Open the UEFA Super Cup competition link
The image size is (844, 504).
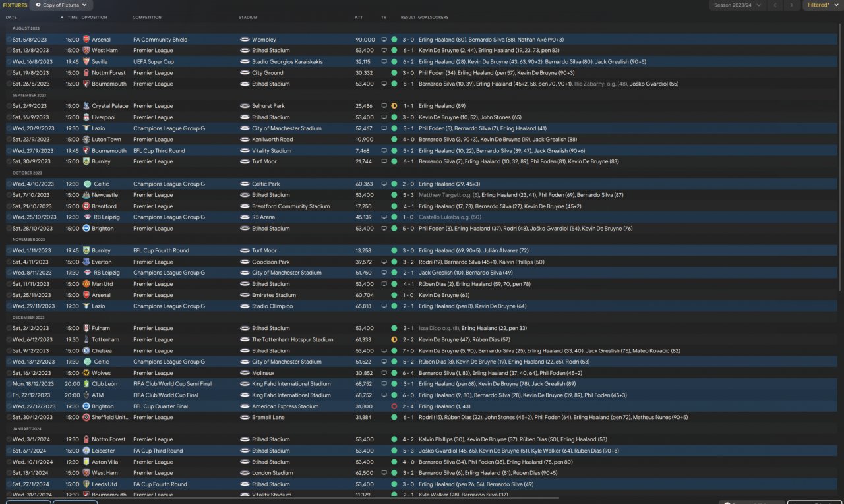pyautogui.click(x=154, y=62)
